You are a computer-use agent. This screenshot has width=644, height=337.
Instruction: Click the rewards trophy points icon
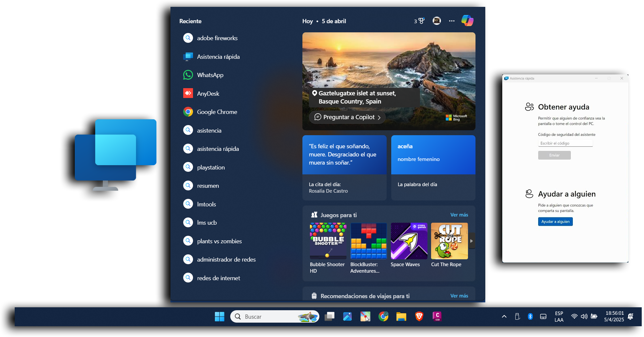click(419, 21)
